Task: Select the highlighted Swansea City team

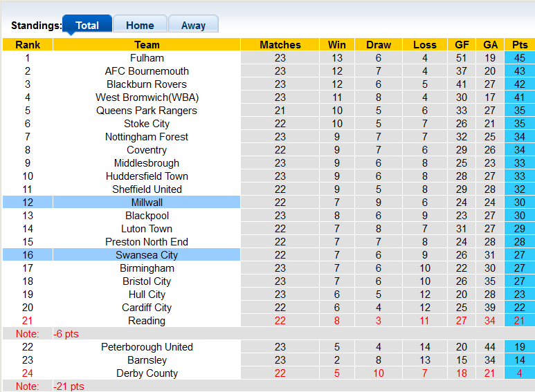Action: 147,255
